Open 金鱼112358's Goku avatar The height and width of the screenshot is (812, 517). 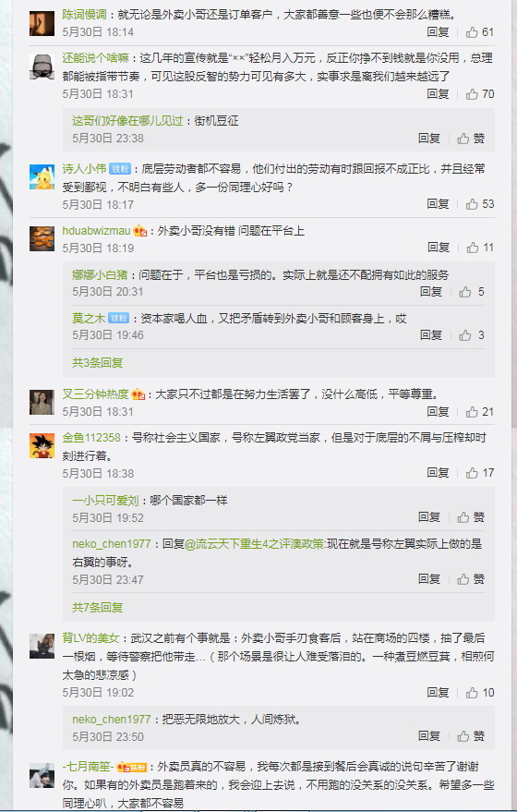point(42,446)
